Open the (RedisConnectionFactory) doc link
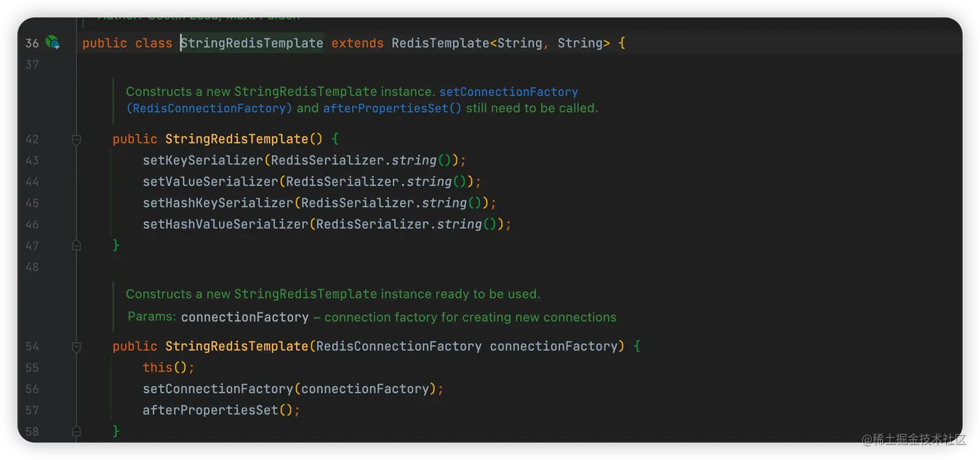Viewport: 980px width, 460px height. coord(209,108)
